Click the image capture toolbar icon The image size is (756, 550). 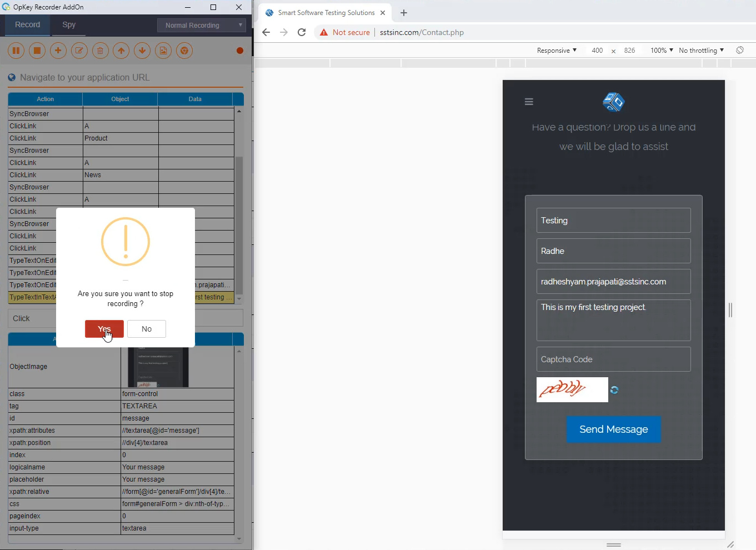[163, 51]
